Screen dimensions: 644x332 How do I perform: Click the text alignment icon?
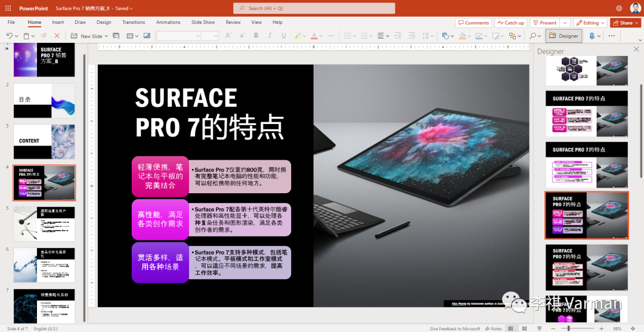pos(381,36)
